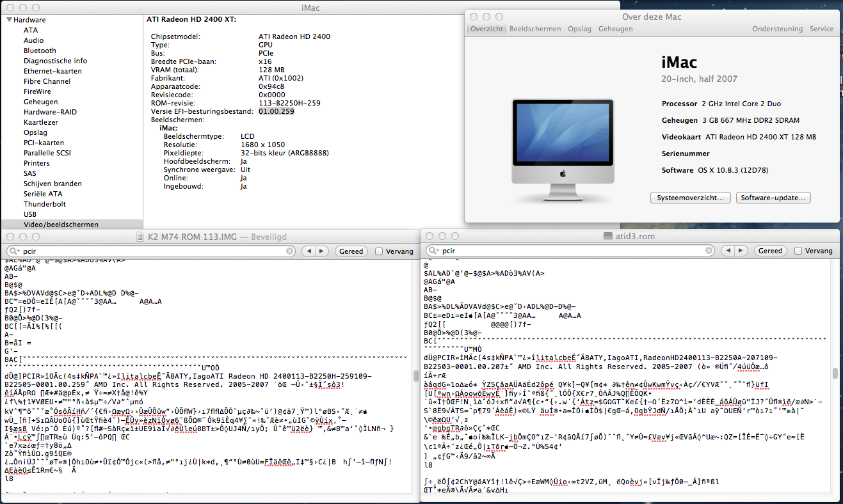Viewport: 843px width, 504px height.
Task: Select Parallelle SCSI in the sidebar
Action: tap(48, 153)
